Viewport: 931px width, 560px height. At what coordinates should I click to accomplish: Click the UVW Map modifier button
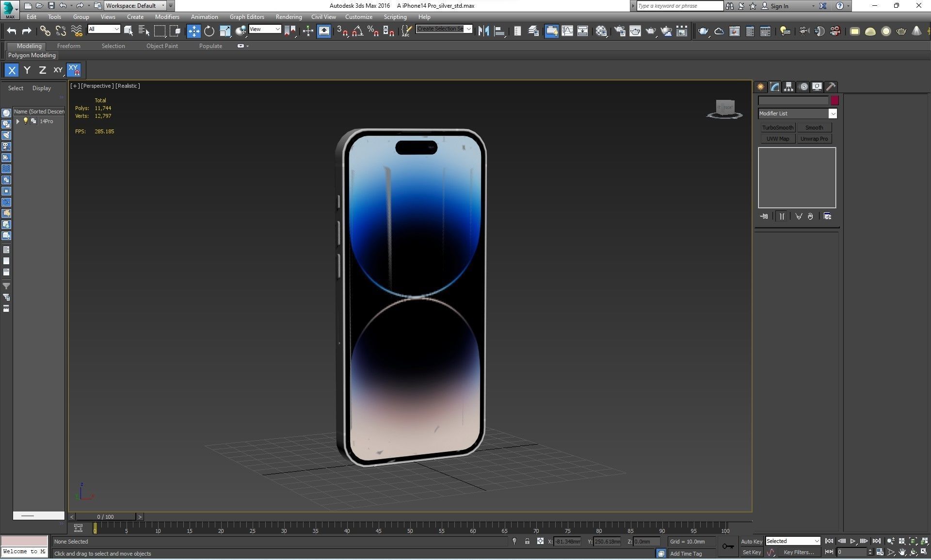(x=777, y=139)
